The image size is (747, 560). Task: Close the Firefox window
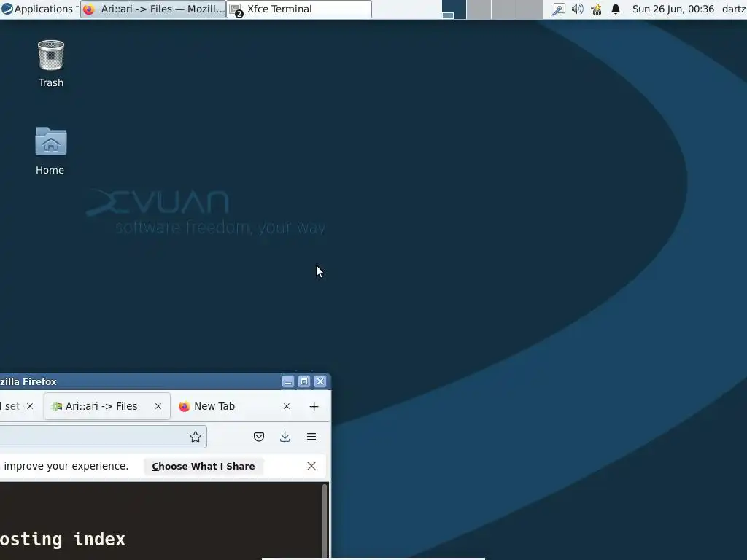[320, 381]
